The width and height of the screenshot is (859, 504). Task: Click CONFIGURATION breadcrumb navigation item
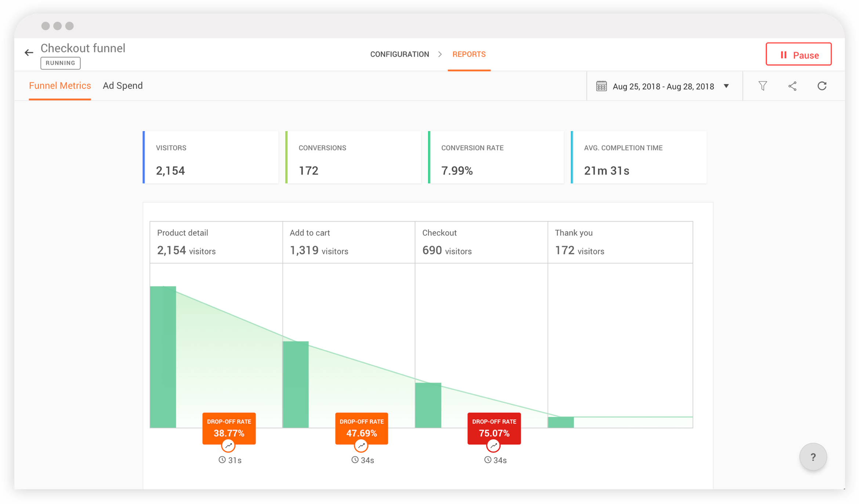[399, 54]
